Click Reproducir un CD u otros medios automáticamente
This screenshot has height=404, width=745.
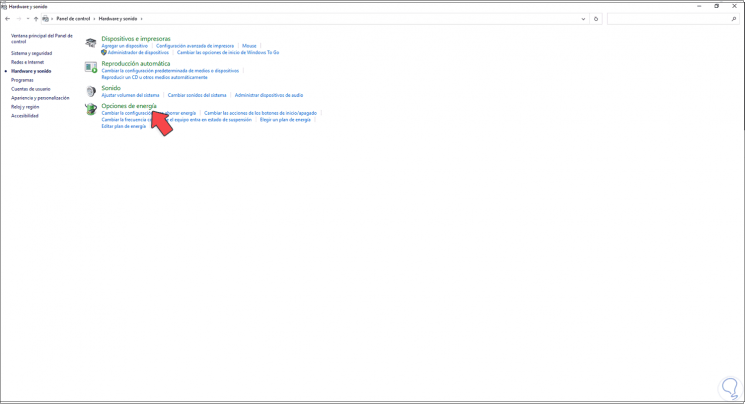pyautogui.click(x=154, y=77)
